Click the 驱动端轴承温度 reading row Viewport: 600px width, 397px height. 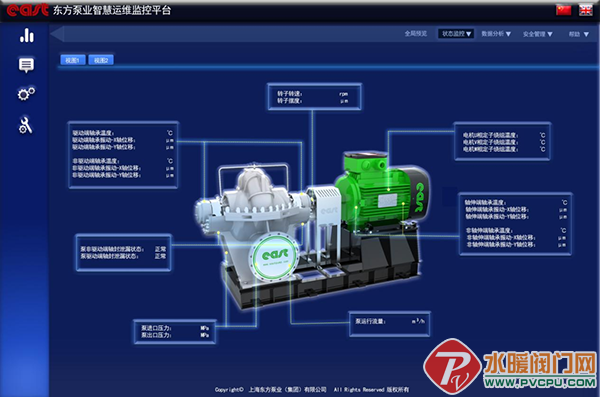(x=123, y=133)
